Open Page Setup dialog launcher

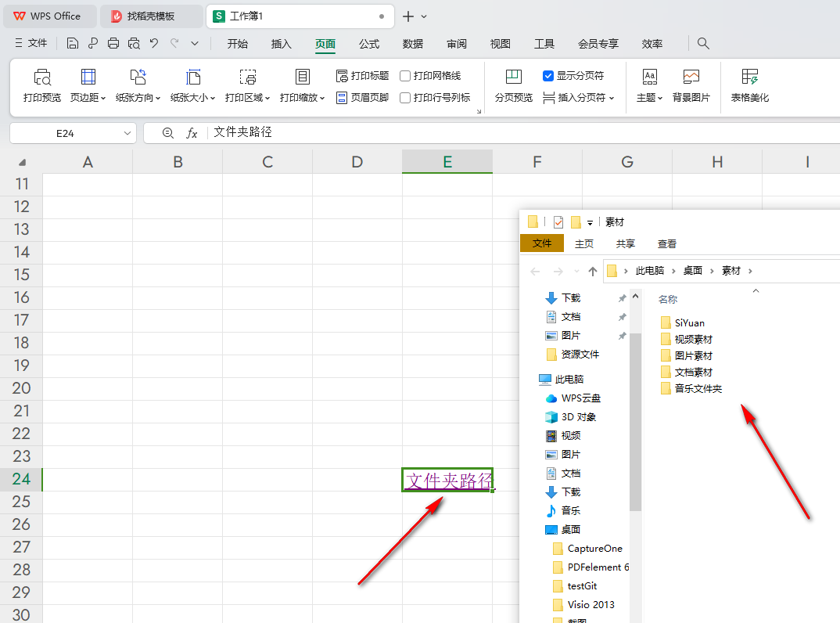tap(479, 111)
